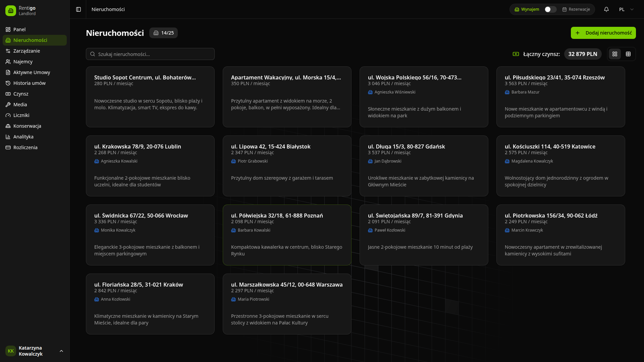The width and height of the screenshot is (644, 362).
Task: Expand Katarzyna Kowalczyk user menu
Action: click(x=61, y=351)
